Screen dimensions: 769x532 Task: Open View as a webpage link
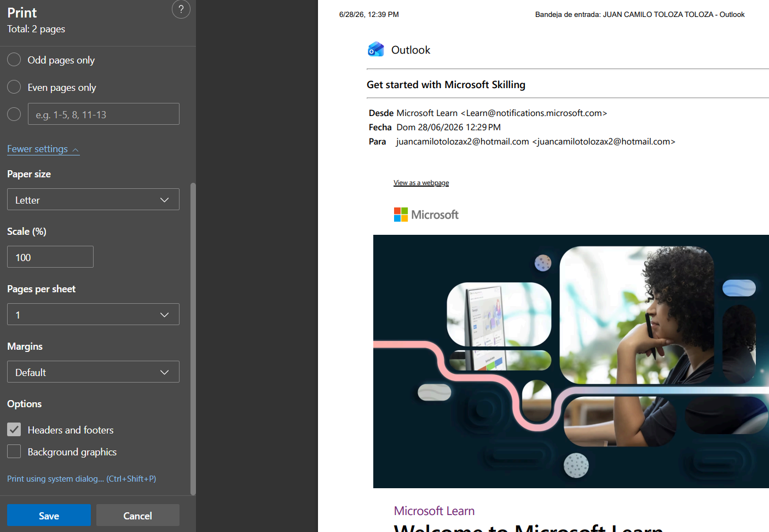point(421,183)
